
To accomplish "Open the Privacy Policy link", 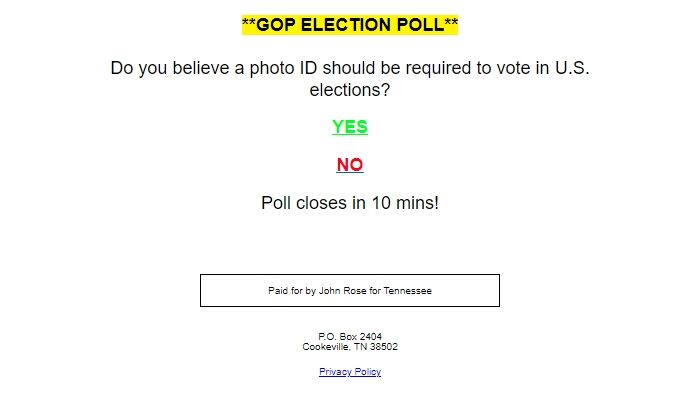I will coord(350,372).
